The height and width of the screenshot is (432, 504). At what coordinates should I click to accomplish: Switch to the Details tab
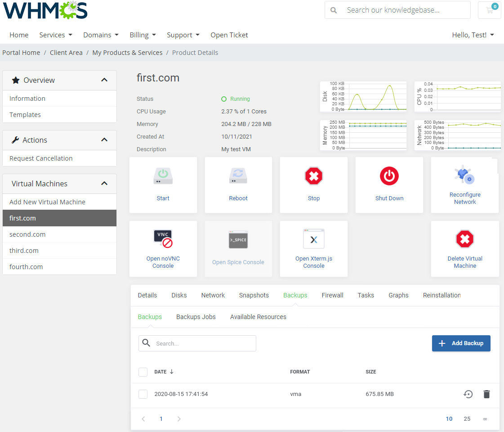(x=147, y=295)
